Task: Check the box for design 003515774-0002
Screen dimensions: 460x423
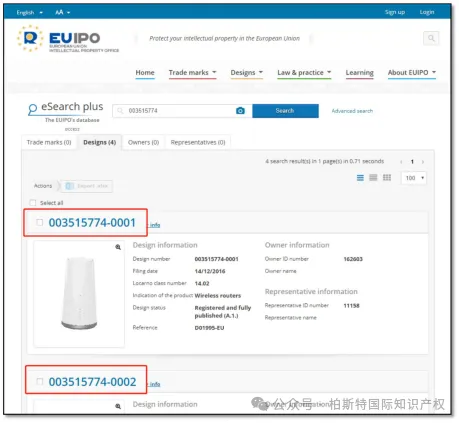Action: coord(40,381)
